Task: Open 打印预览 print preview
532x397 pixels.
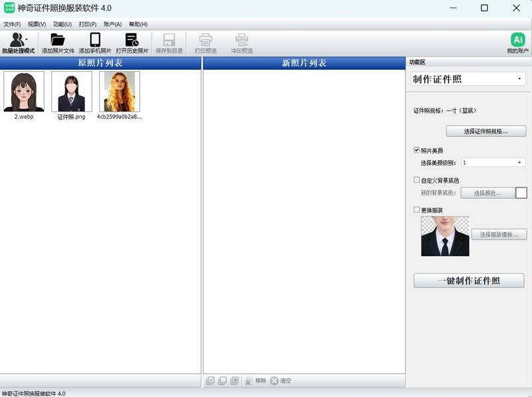Action: (205, 43)
